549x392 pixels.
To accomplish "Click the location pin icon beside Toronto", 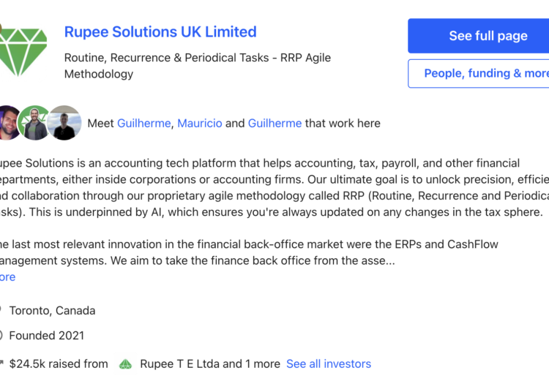I will pyautogui.click(x=1, y=311).
